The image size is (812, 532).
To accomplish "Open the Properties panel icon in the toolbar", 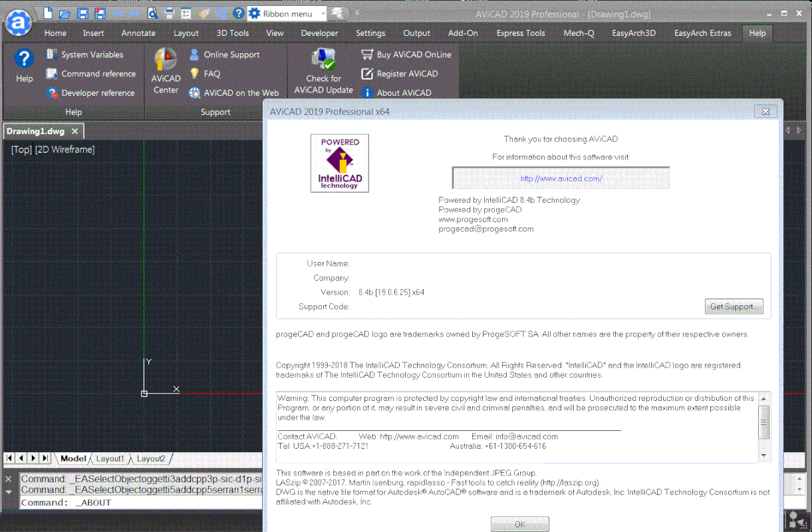I will coord(186,13).
